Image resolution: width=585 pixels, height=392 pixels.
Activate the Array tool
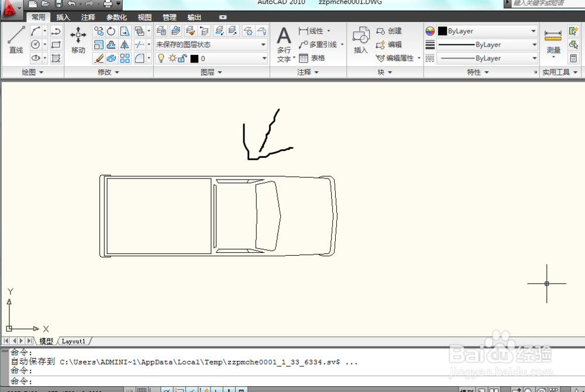pyautogui.click(x=125, y=58)
